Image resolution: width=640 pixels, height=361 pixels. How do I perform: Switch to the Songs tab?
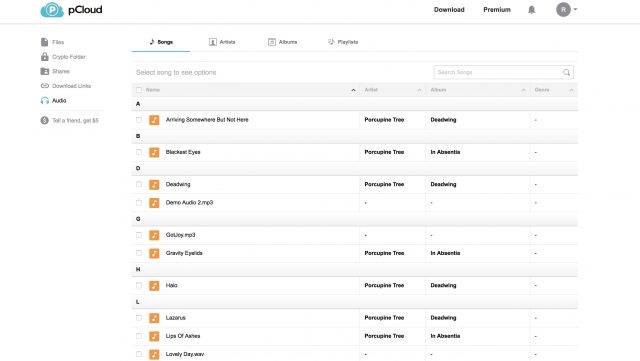pyautogui.click(x=161, y=42)
